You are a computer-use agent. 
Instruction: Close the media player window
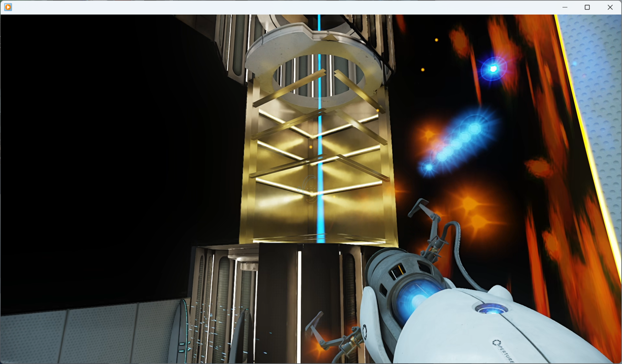click(610, 7)
